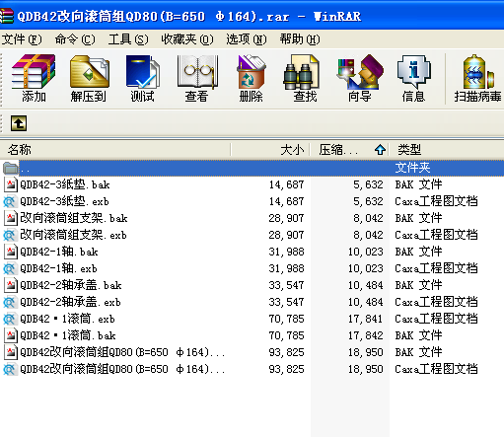The height and width of the screenshot is (437, 504).
Task: Click the WinRAR title bar app icon
Action: (7, 16)
